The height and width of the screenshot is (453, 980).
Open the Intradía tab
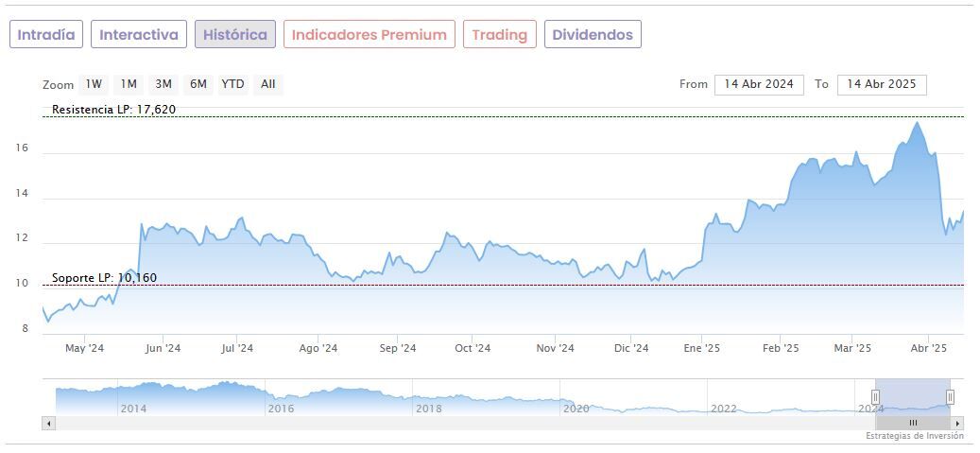point(46,35)
